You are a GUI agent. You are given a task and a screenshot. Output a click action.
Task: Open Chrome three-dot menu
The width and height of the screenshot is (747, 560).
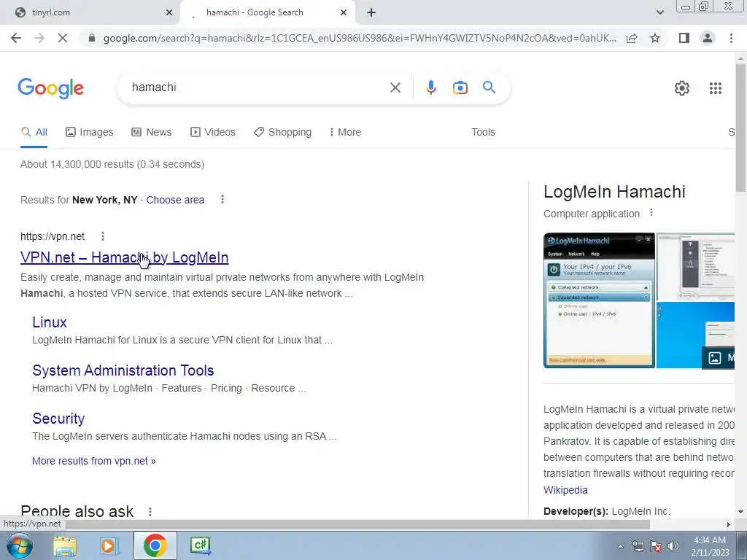coord(731,38)
